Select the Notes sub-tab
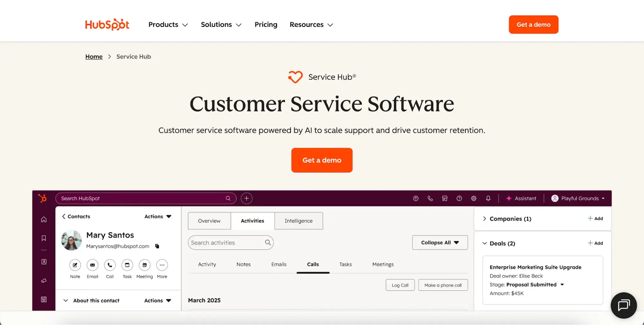The image size is (644, 325). point(244,264)
